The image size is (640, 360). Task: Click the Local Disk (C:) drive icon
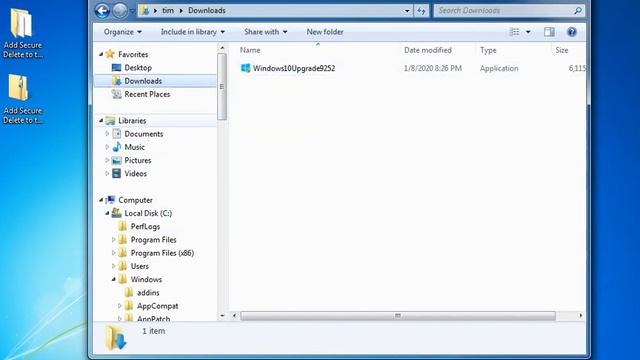[x=117, y=213]
